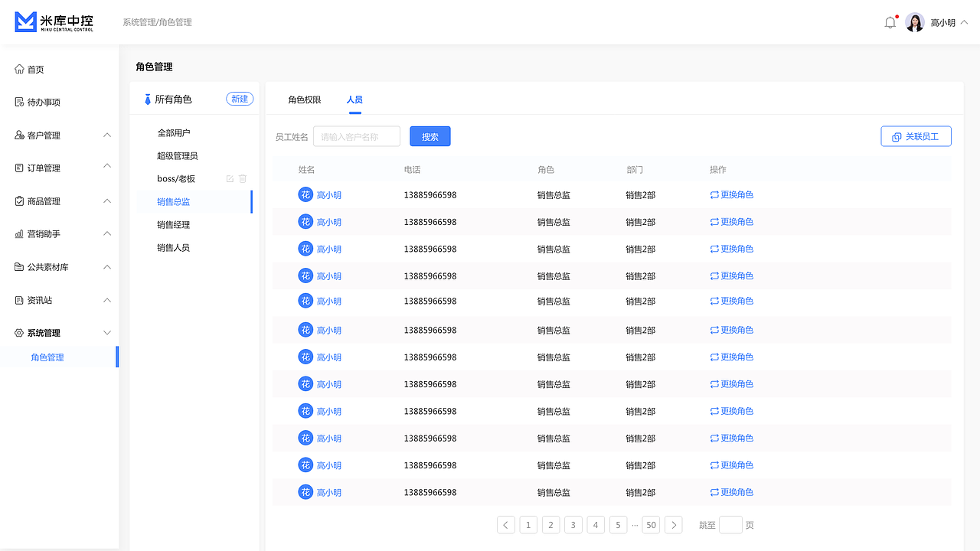980x551 pixels.
Task: Click the 跳至 page number input box
Action: tap(730, 525)
